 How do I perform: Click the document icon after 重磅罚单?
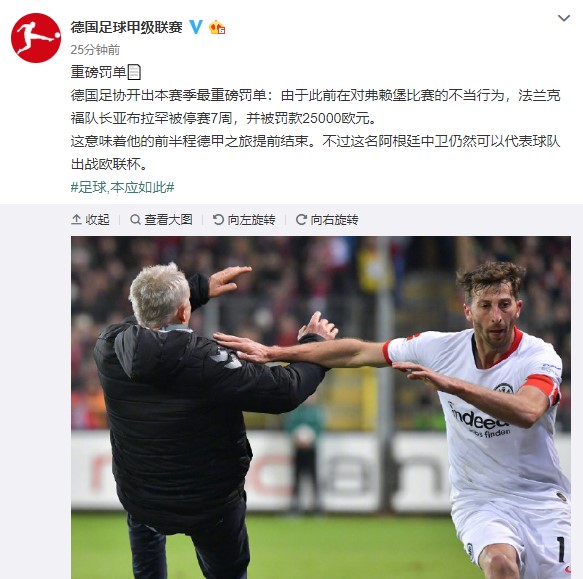134,72
